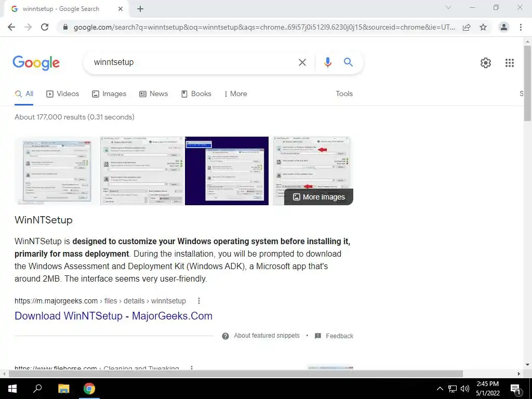
Task: Show hidden system tray icons
Action: click(440, 389)
